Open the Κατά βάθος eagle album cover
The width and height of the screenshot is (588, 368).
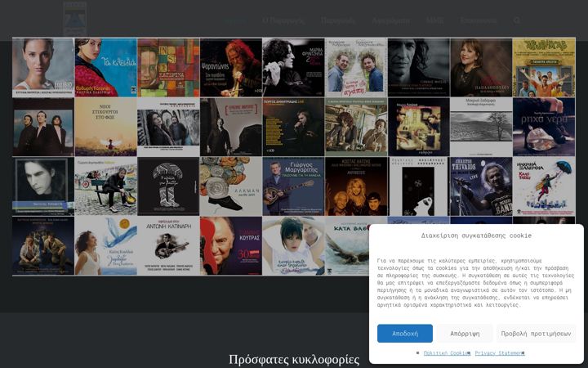[x=347, y=246]
